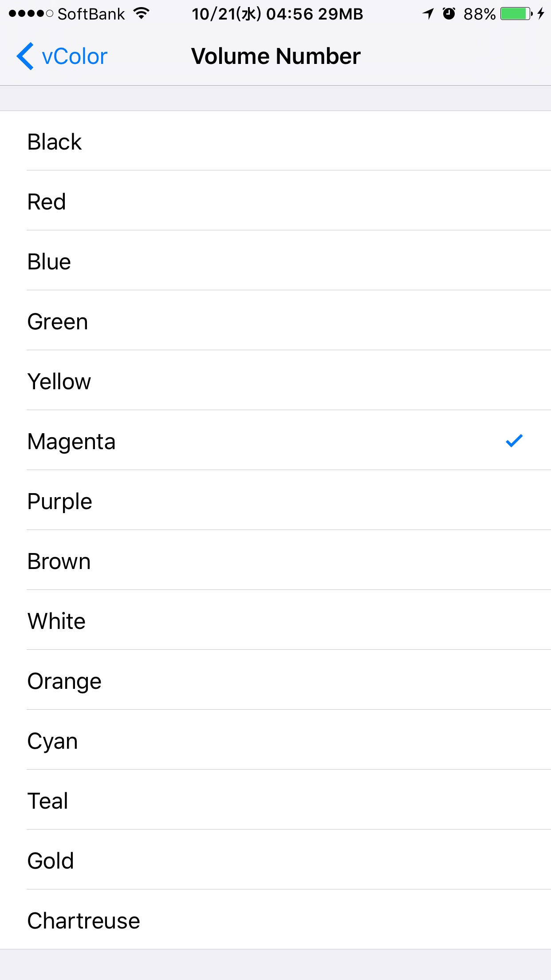Image resolution: width=551 pixels, height=980 pixels.
Task: Tap the blue checkmark next to Magenta
Action: (514, 440)
